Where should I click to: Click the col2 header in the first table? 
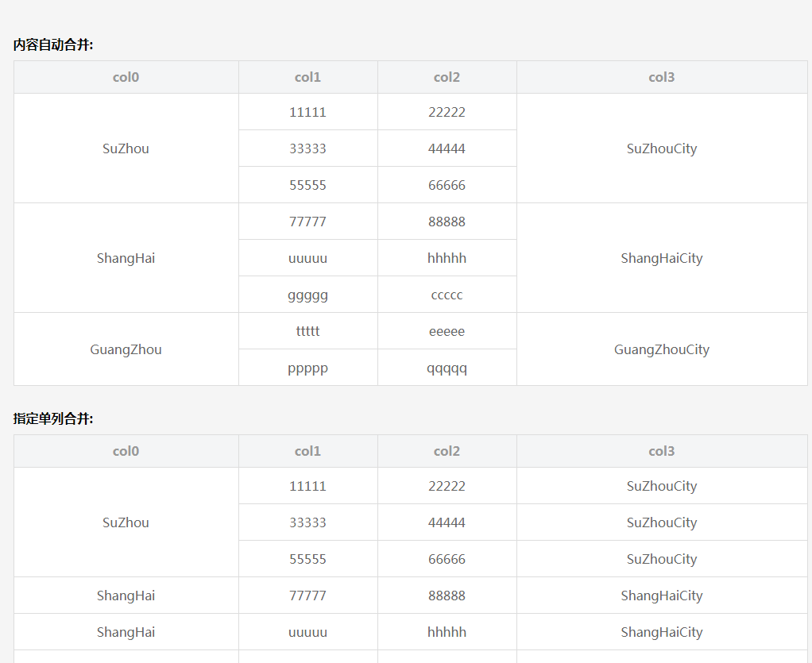coord(447,77)
